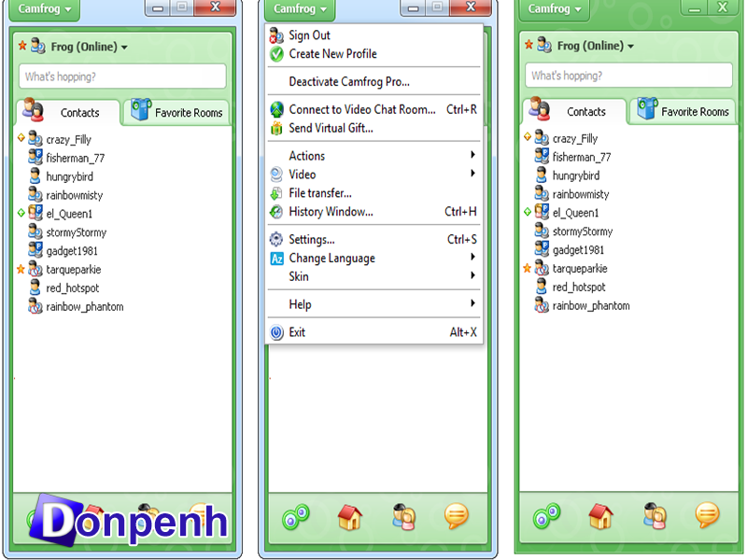Expand Frog (Online) status dropdown in right window
The height and width of the screenshot is (560, 747).
tap(596, 46)
